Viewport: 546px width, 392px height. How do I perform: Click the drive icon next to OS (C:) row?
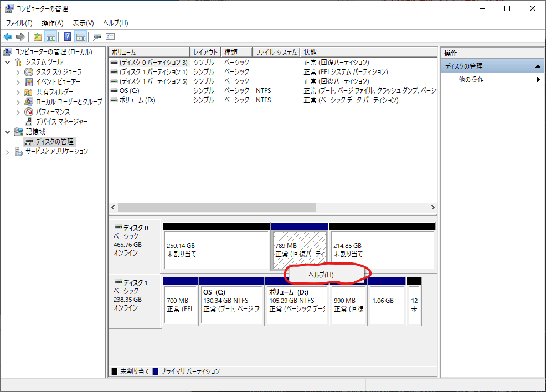(114, 90)
